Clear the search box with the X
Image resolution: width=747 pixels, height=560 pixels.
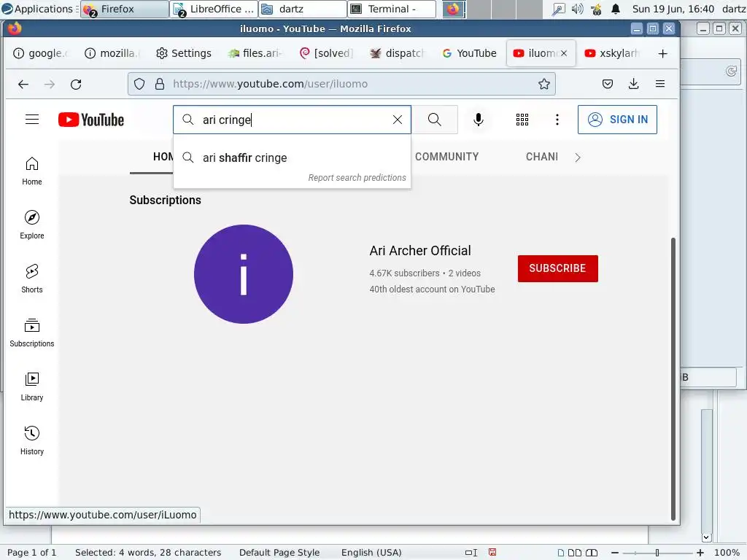[x=398, y=120]
